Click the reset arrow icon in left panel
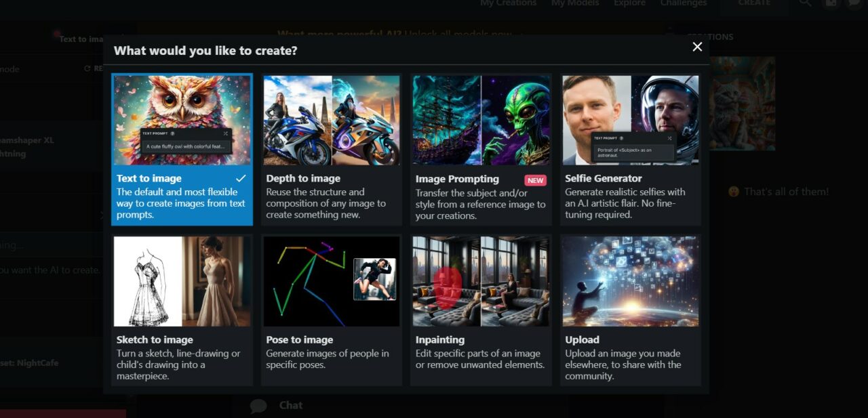 click(x=87, y=69)
